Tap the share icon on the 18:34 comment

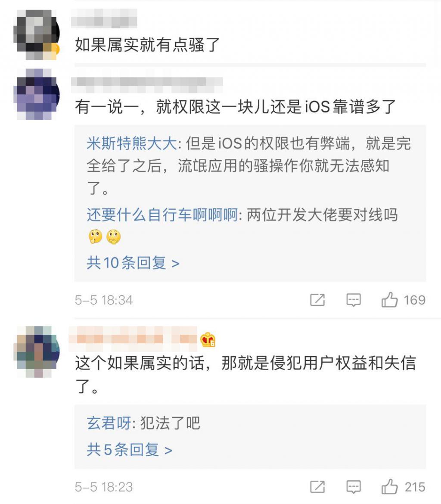click(x=317, y=300)
